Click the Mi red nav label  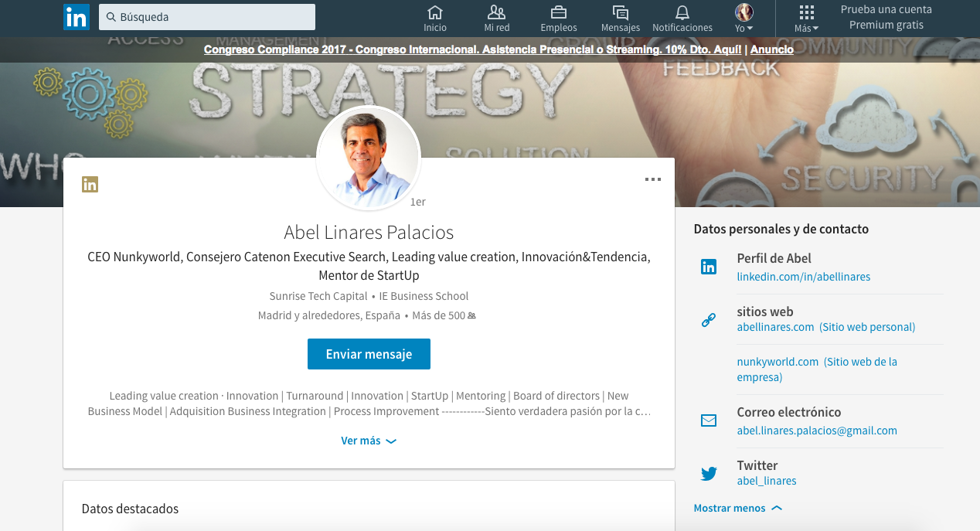pyautogui.click(x=497, y=28)
